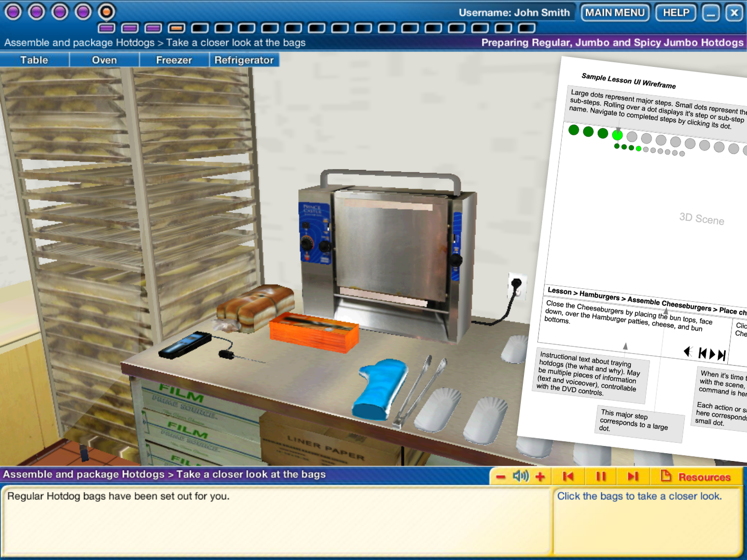Switch to the Oven view
This screenshot has width=747, height=560.
click(x=104, y=60)
